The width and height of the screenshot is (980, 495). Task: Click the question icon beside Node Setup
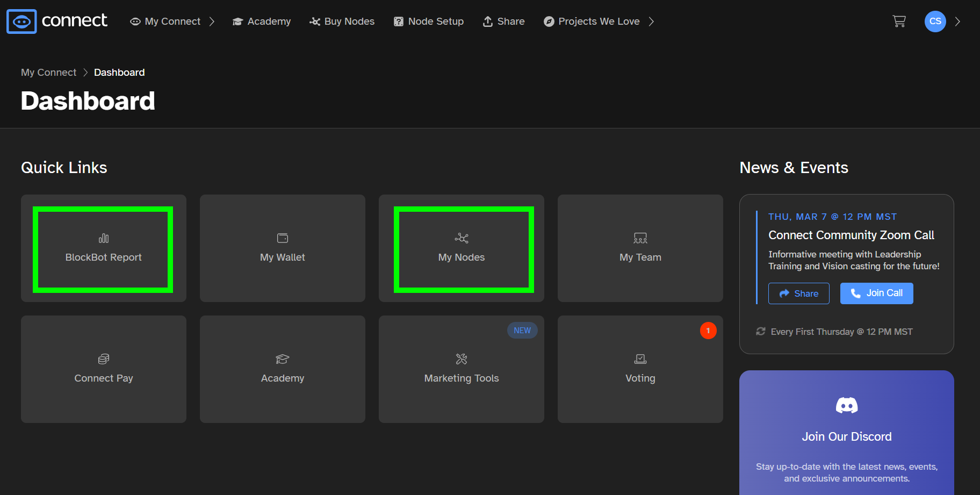399,21
